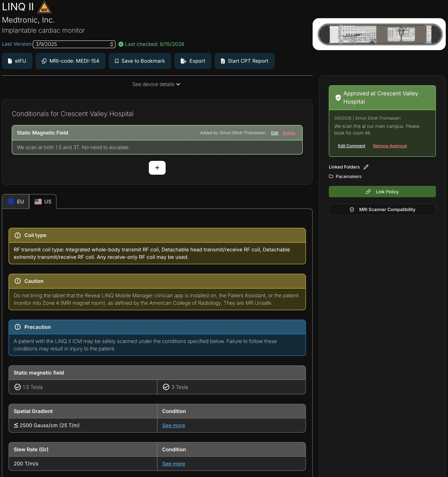
Task: Click the copy icon by MRI-code
Action: pyautogui.click(x=44, y=61)
